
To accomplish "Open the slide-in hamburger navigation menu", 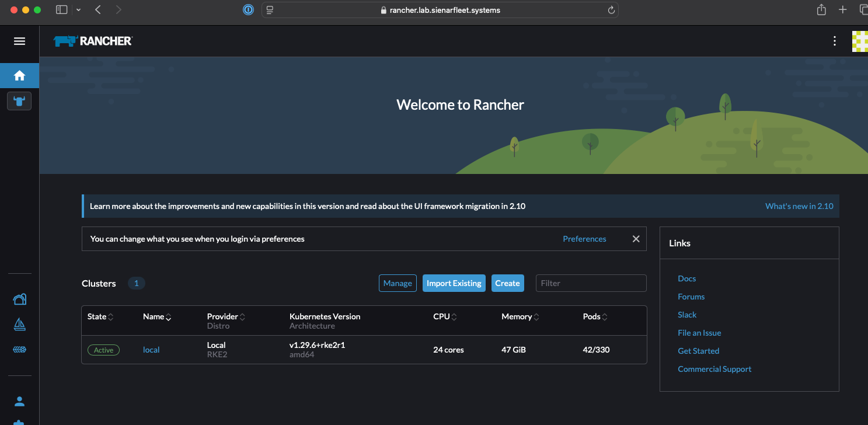I will [x=19, y=41].
